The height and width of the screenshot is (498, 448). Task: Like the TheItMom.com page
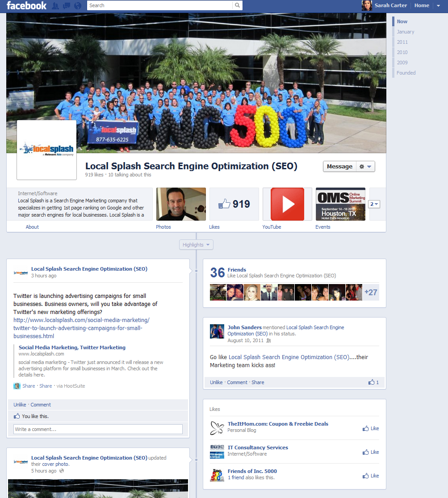[x=370, y=428]
